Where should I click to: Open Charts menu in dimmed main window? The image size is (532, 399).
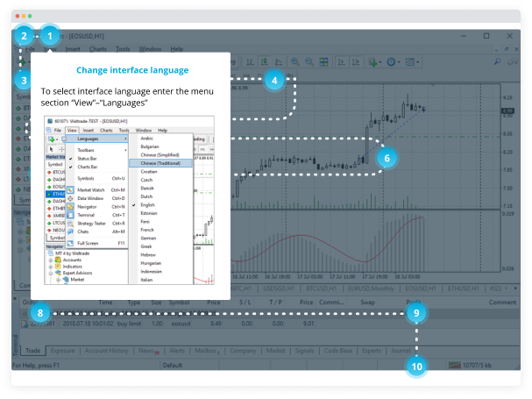[97, 49]
